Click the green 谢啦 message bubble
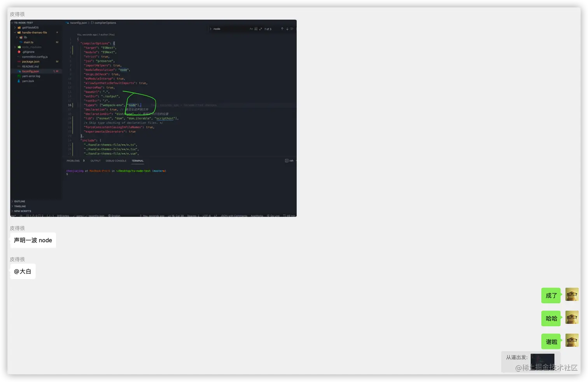Screen dimensions: 588x382 [551, 342]
